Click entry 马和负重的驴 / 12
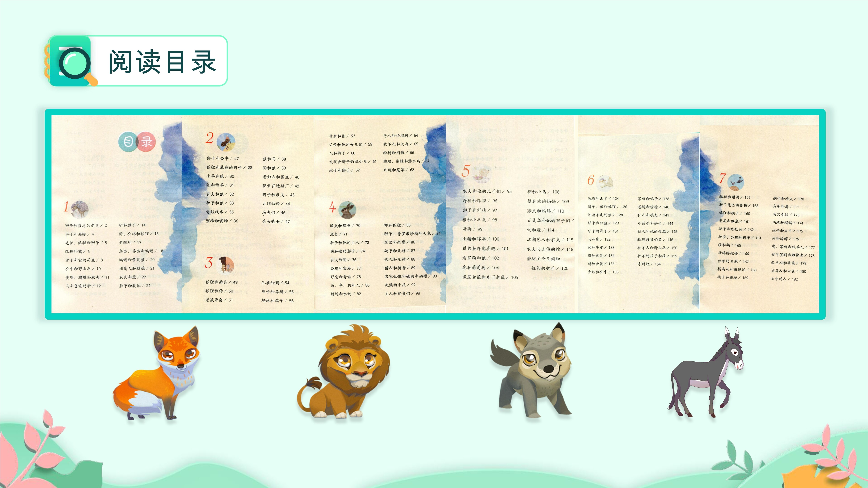 pos(83,286)
